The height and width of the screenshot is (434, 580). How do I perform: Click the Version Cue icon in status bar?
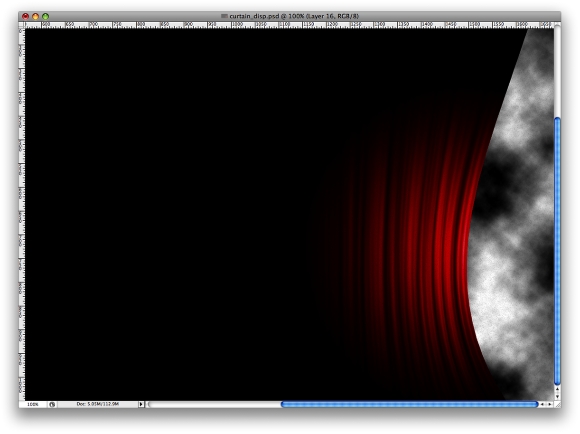point(52,404)
